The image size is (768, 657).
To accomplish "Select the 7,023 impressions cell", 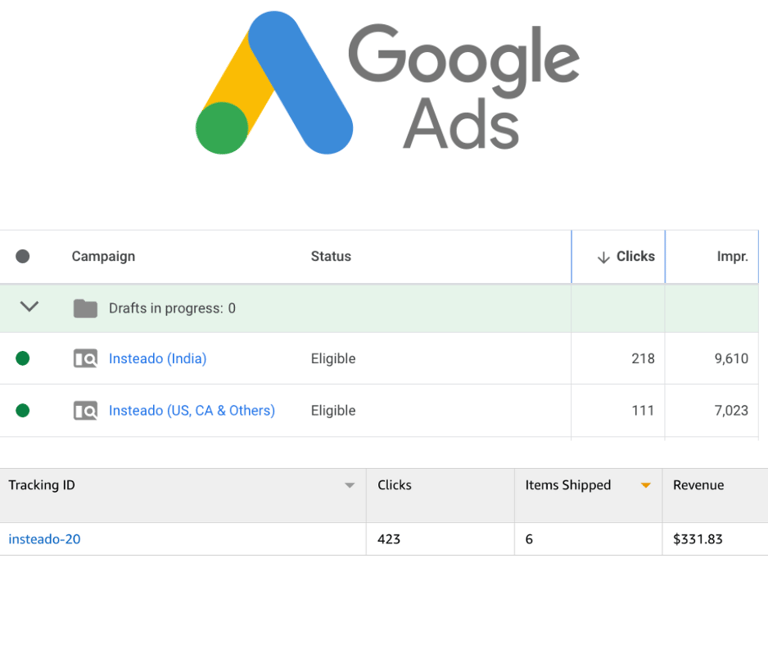I will (731, 411).
